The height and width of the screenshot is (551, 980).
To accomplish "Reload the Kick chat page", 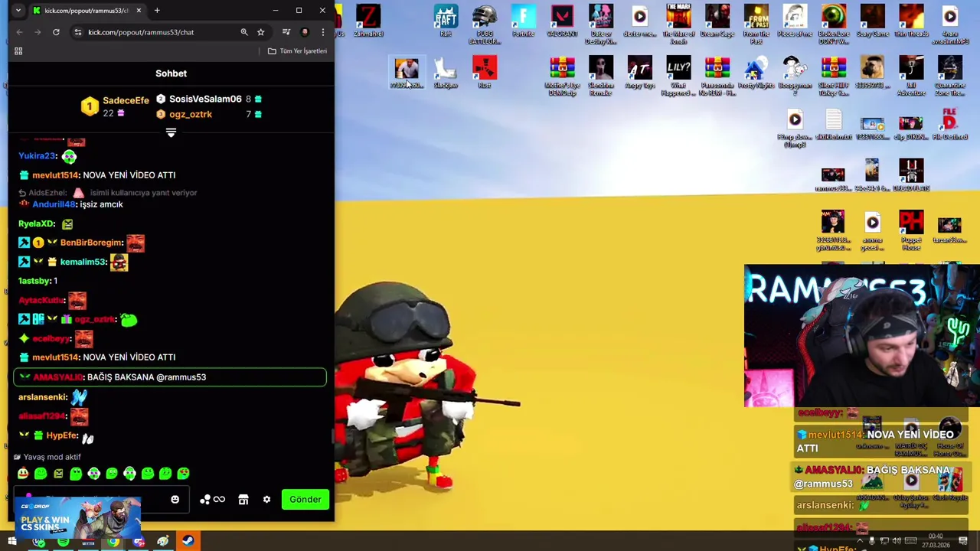I will [x=56, y=32].
